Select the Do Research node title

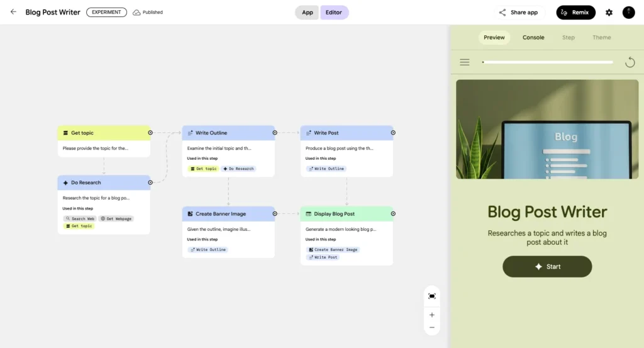pyautogui.click(x=86, y=182)
